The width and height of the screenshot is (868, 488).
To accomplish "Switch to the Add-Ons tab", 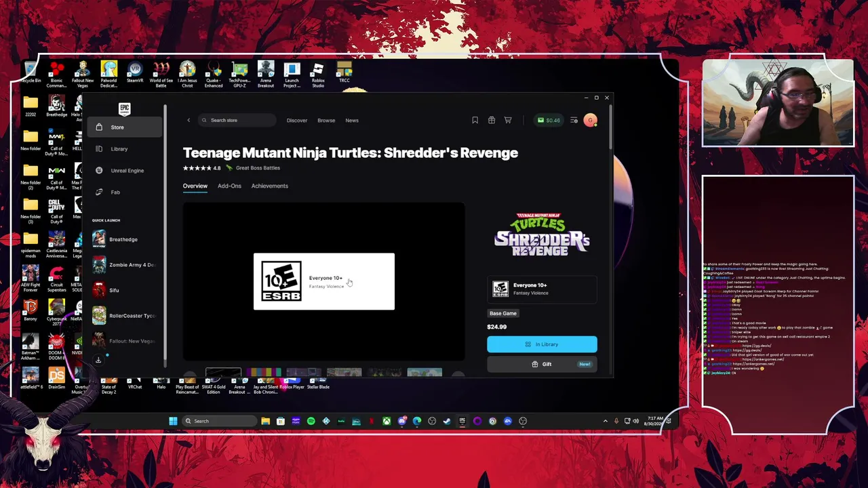I will point(229,186).
